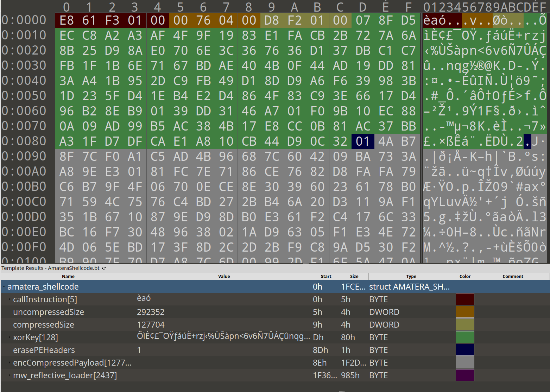The image size is (550, 392).
Task: Click the Comment column header
Action: (x=513, y=276)
